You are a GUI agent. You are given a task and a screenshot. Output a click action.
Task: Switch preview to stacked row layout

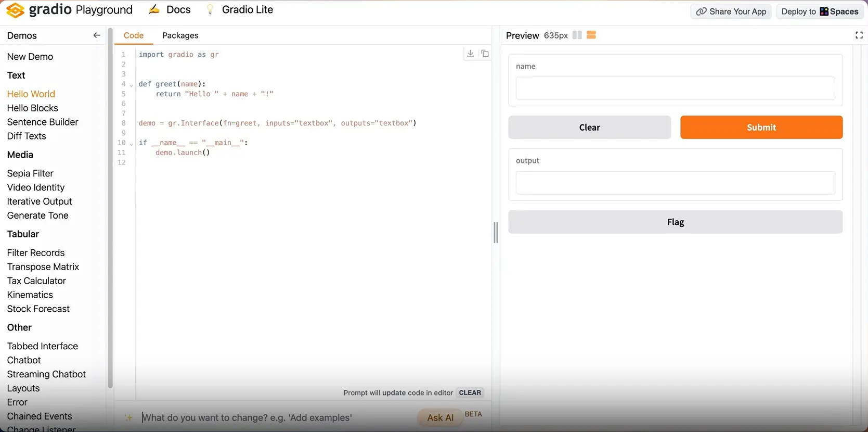click(x=591, y=35)
